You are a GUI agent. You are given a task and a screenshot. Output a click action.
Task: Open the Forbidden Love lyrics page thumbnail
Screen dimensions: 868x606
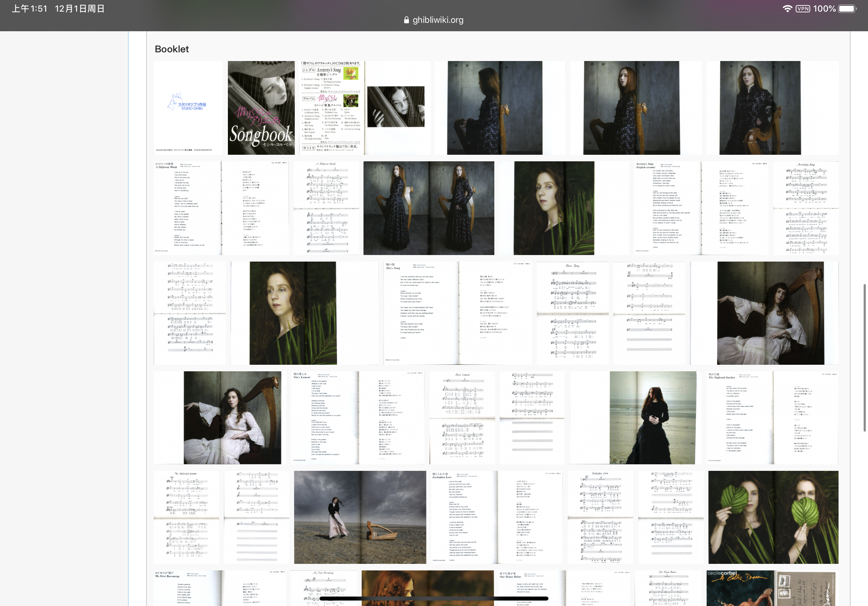[497, 517]
